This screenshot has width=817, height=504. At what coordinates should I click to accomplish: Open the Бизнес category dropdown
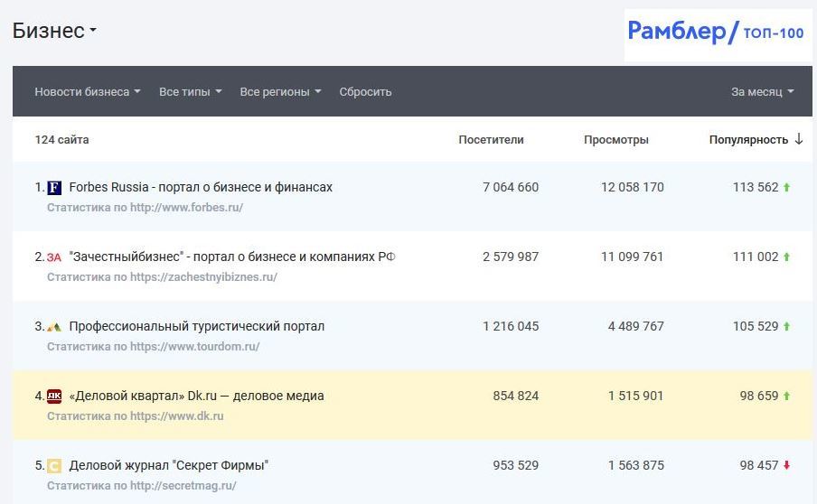pos(54,31)
